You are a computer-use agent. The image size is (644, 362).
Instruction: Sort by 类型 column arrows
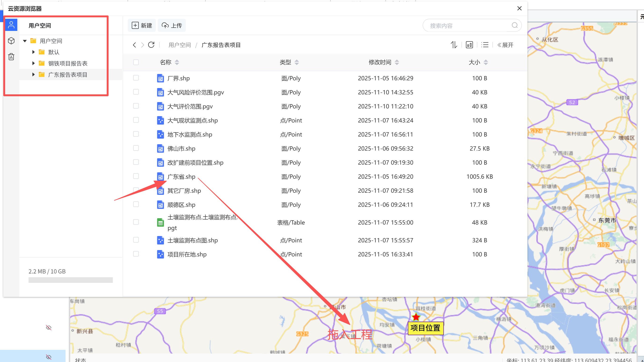tap(297, 62)
